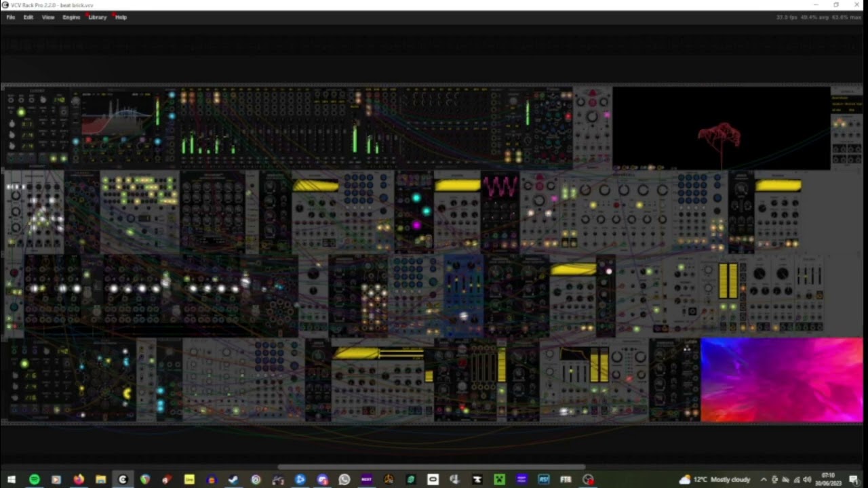Open the volume control in system tray
Viewport: 868px width, 488px height.
point(807,479)
